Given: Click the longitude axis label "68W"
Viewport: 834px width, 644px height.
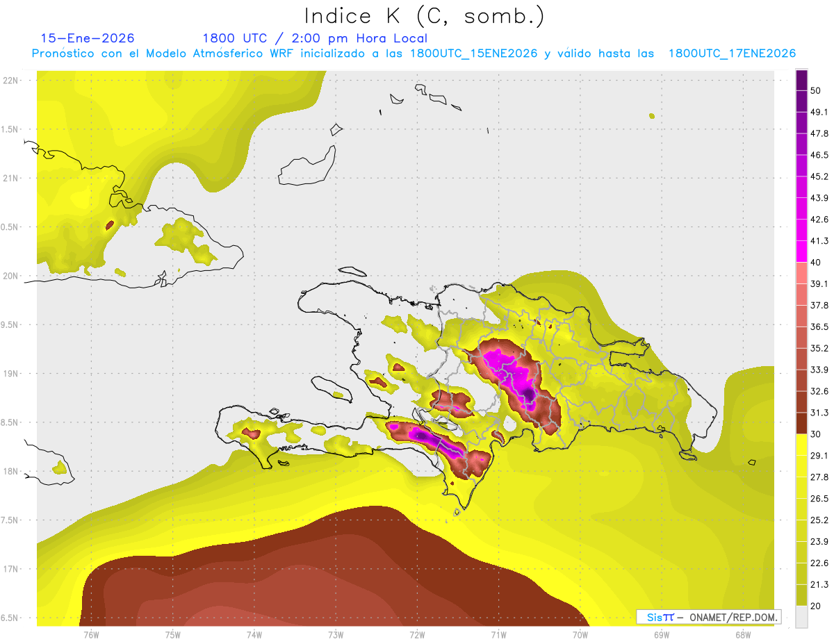Looking at the screenshot, I should [x=742, y=635].
